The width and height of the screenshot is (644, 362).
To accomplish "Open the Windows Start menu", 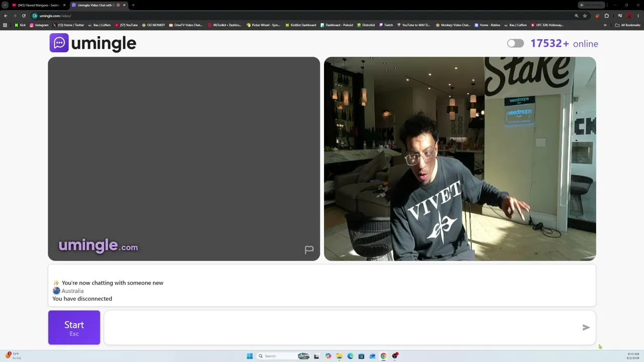I will (x=250, y=356).
